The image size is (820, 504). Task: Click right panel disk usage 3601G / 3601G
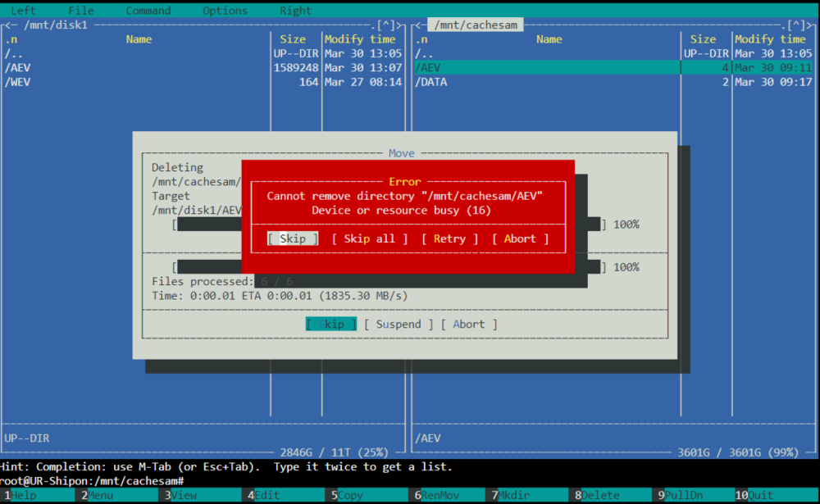pos(739,452)
